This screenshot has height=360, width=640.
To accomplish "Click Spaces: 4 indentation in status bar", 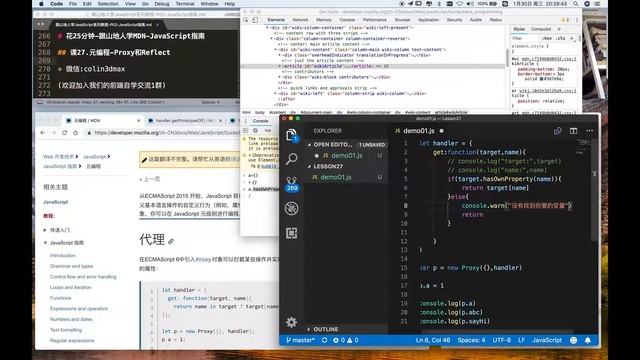I will [x=471, y=340].
